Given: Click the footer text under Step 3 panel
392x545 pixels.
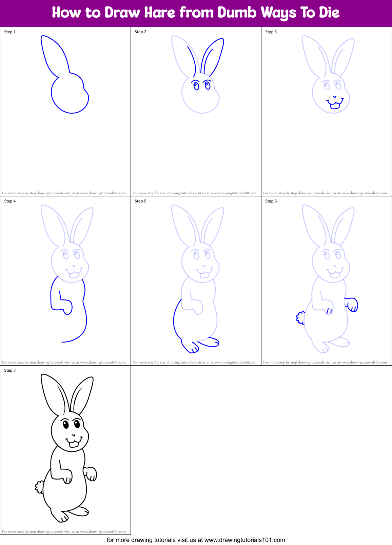Looking at the screenshot, I should click(325, 193).
